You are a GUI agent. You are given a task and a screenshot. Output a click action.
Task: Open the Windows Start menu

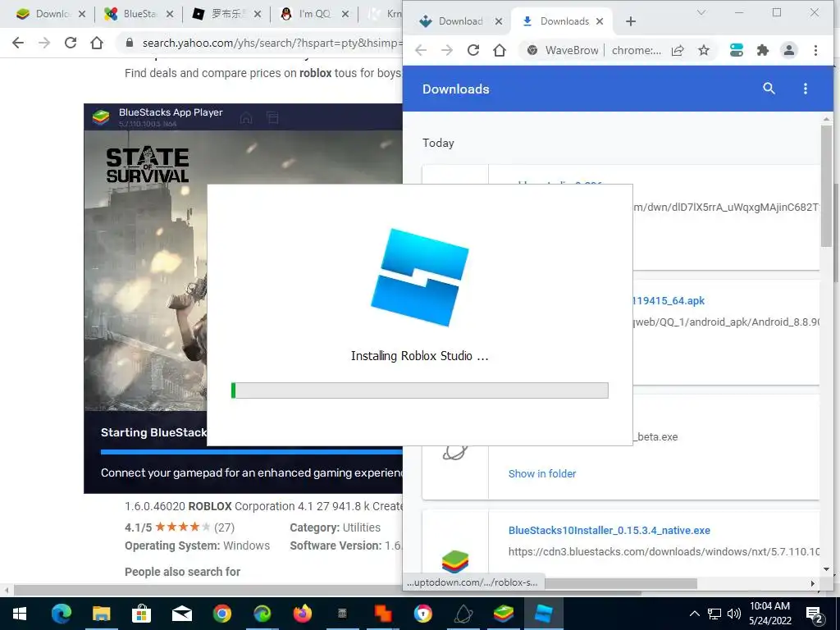pos(20,614)
